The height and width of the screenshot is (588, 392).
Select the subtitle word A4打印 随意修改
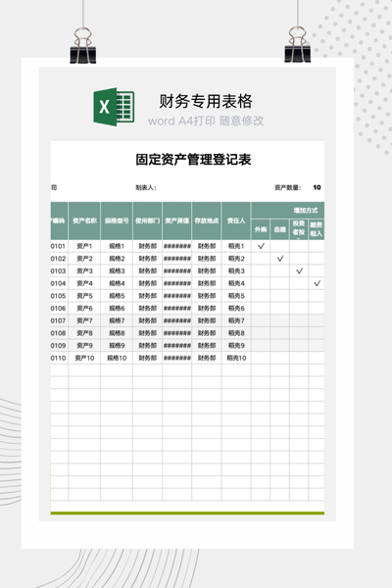pyautogui.click(x=206, y=121)
